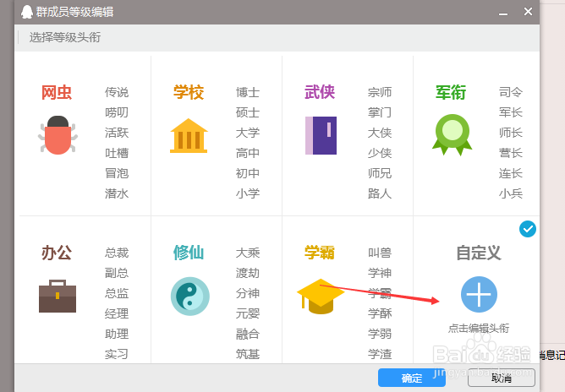
Task: Click the 吐槽 level label
Action: (117, 153)
